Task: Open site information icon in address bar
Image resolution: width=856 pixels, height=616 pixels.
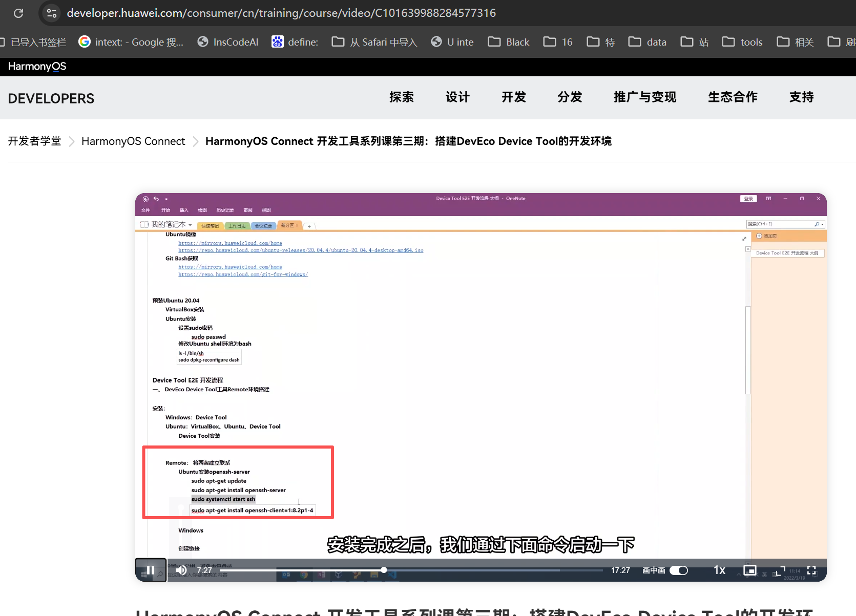Action: [x=52, y=13]
